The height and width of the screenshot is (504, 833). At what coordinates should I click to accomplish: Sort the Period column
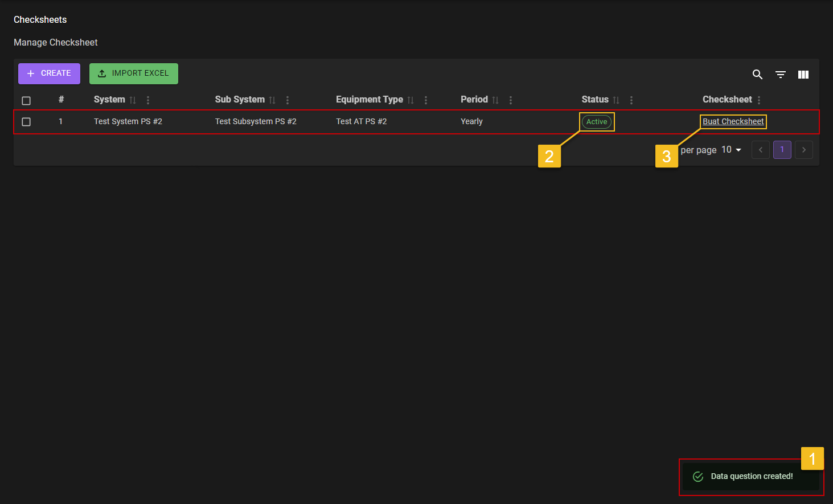[x=494, y=99]
